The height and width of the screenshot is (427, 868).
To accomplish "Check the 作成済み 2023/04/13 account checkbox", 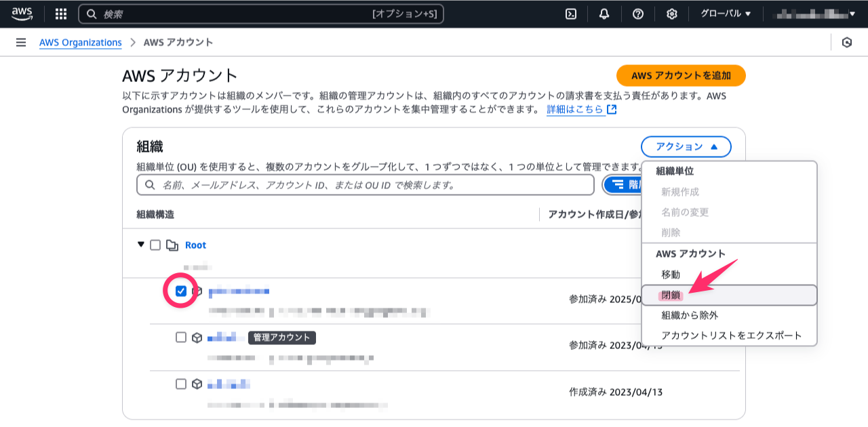I will click(x=181, y=384).
